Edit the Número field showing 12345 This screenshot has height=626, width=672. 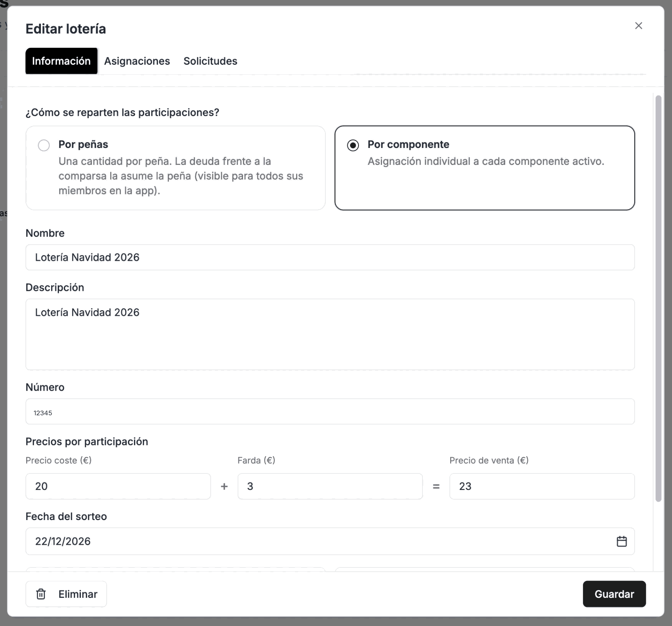(x=330, y=411)
